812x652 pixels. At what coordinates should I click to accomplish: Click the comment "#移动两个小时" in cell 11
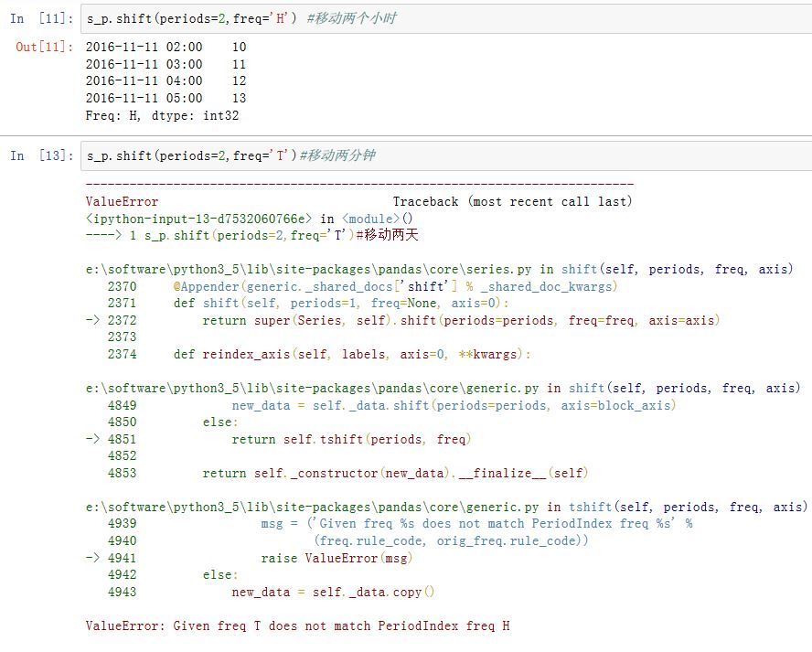[352, 18]
